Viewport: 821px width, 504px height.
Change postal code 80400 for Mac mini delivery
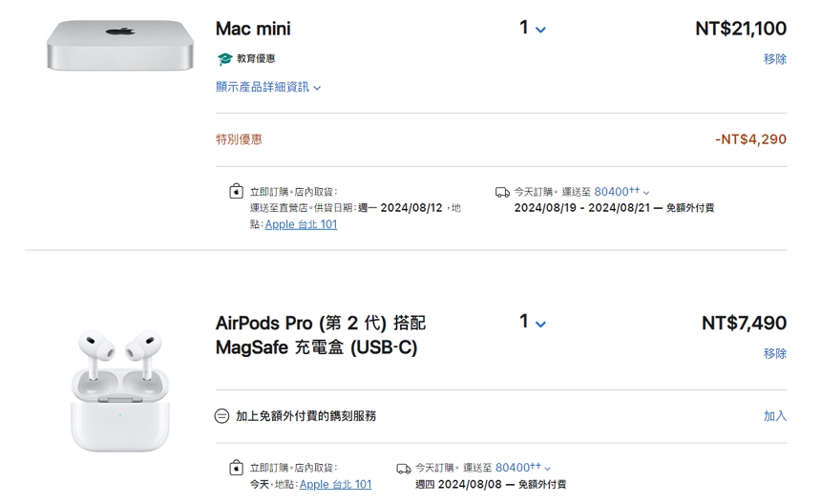(x=621, y=192)
